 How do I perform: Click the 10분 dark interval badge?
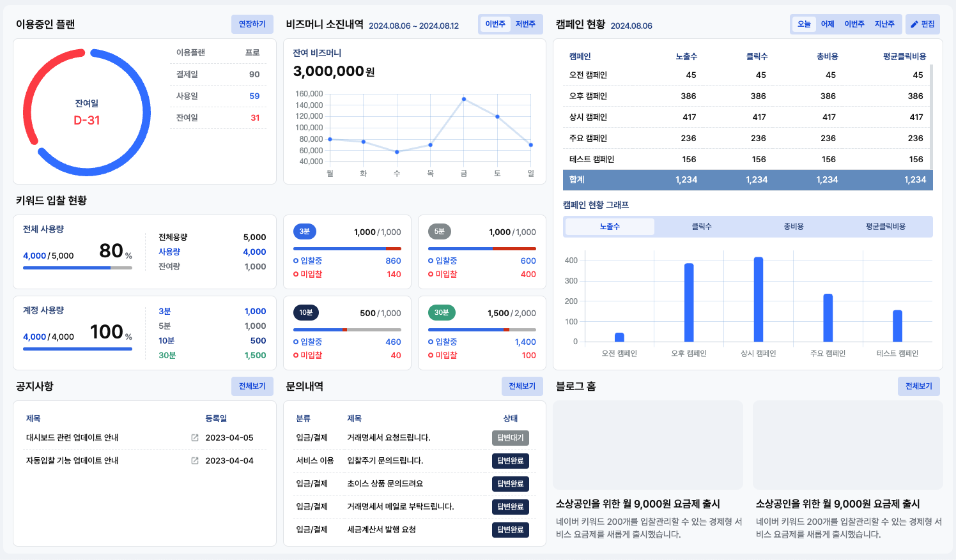pos(306,313)
